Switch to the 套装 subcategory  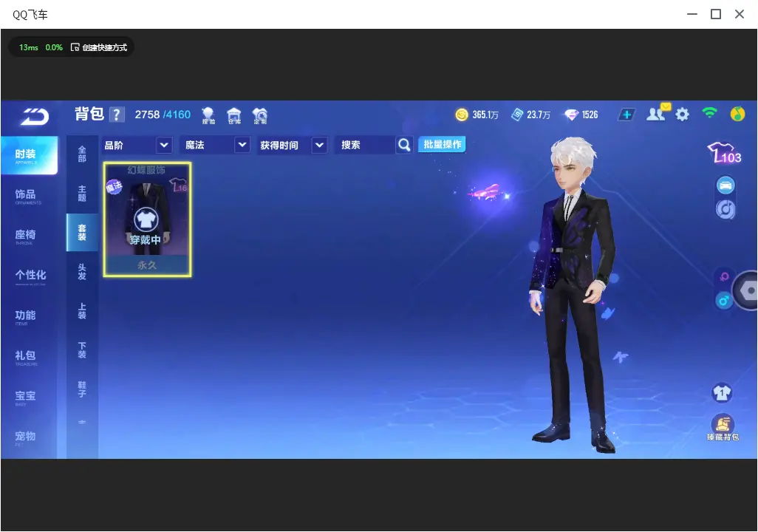tap(82, 233)
